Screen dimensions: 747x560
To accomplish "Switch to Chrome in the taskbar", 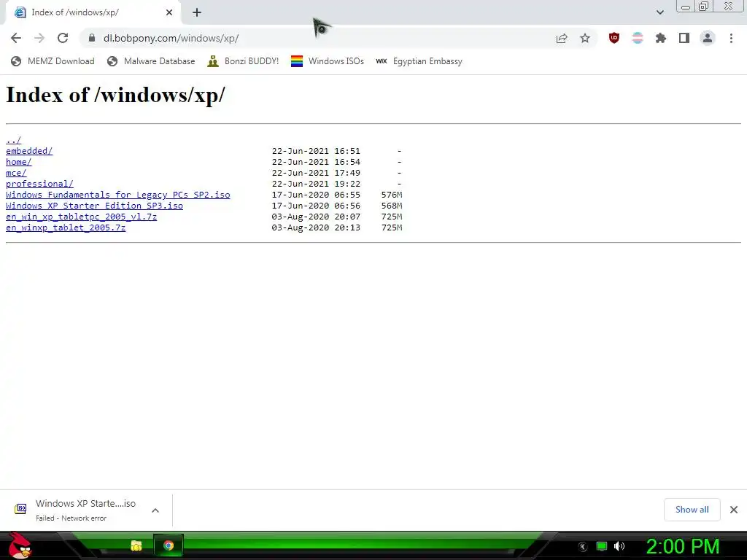I will pos(169,545).
